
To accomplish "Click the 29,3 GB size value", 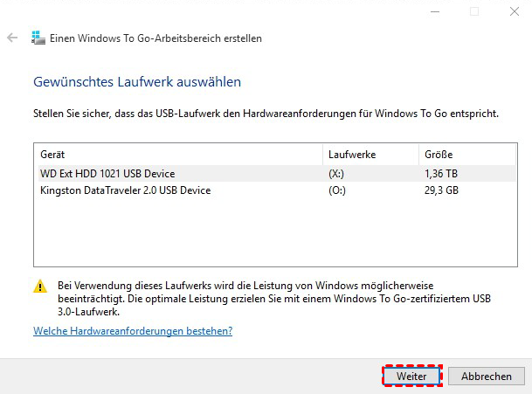I will (441, 190).
